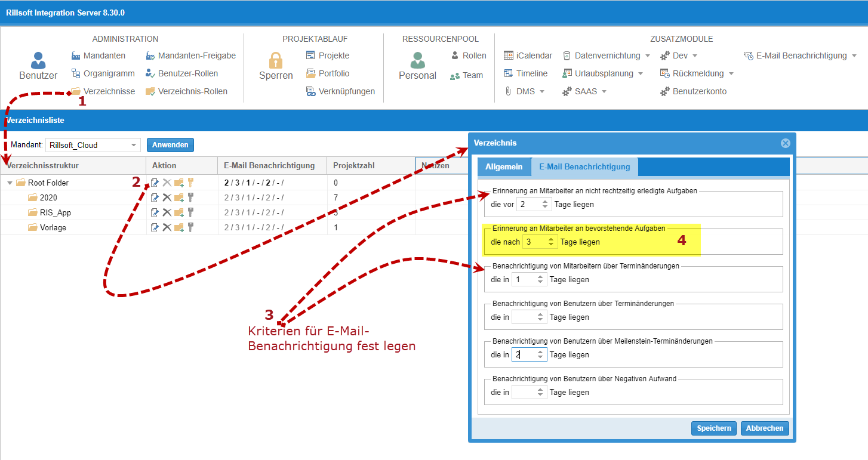Open Rollen in Ressourcenpool

click(x=467, y=55)
